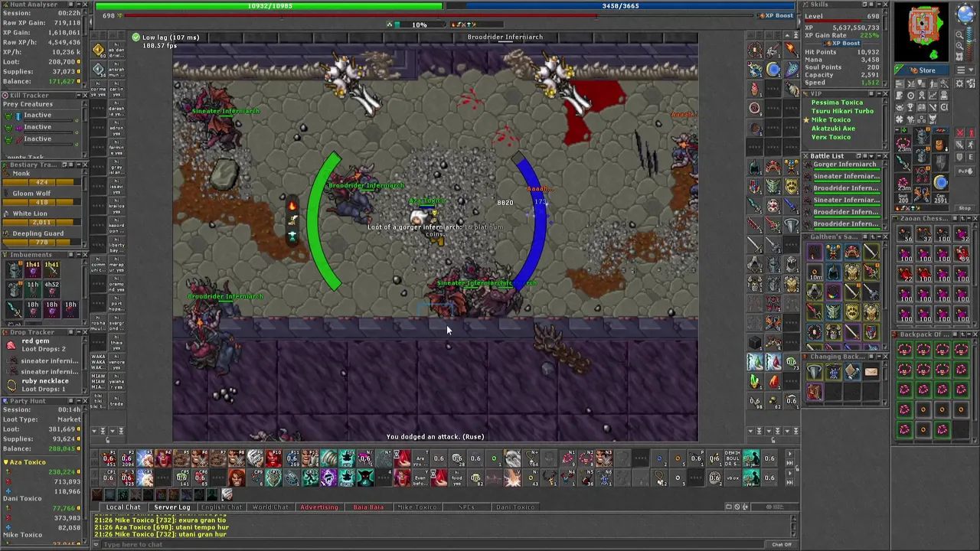
Task: Toggle Expert mode E button
Action: coord(971,157)
